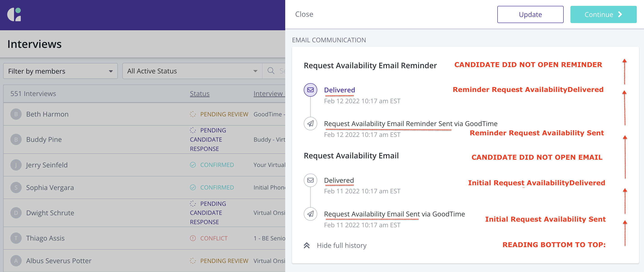Sort by the Interview column header
The height and width of the screenshot is (272, 644).
[x=268, y=94]
